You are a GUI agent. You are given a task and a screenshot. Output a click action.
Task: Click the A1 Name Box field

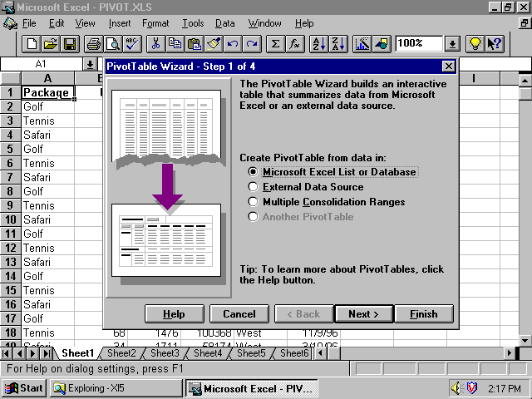point(41,64)
